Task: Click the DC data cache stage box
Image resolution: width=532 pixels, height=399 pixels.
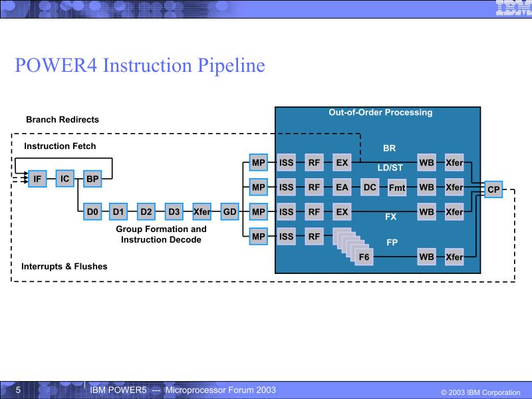Action: coord(370,188)
